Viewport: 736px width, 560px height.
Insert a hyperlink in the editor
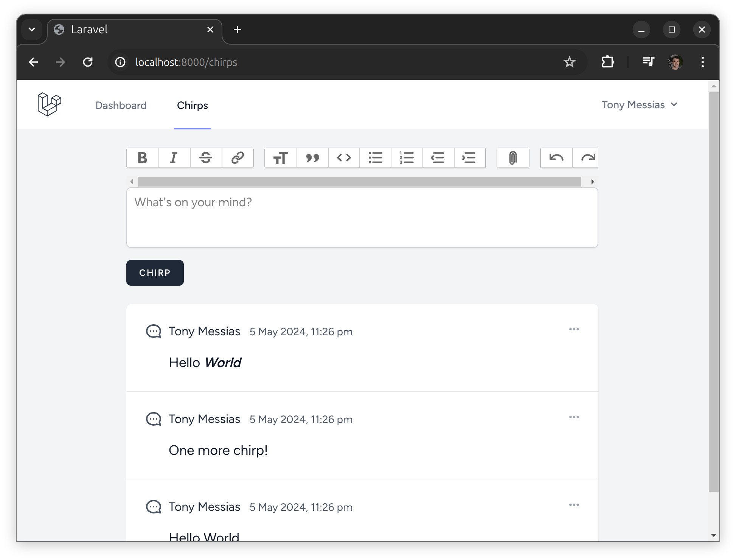(x=238, y=158)
